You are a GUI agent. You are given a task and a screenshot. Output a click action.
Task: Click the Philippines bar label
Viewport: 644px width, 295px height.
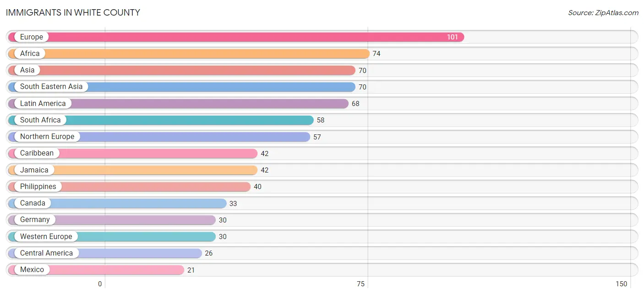pos(38,187)
